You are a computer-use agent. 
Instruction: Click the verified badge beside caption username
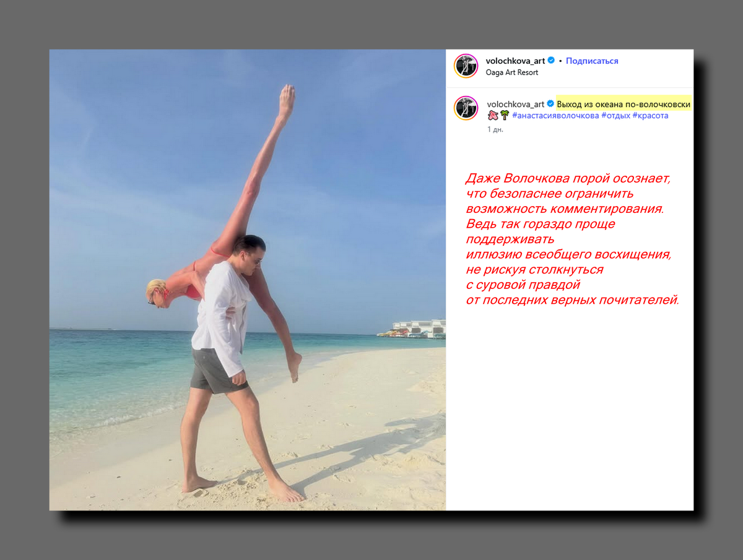pyautogui.click(x=550, y=104)
